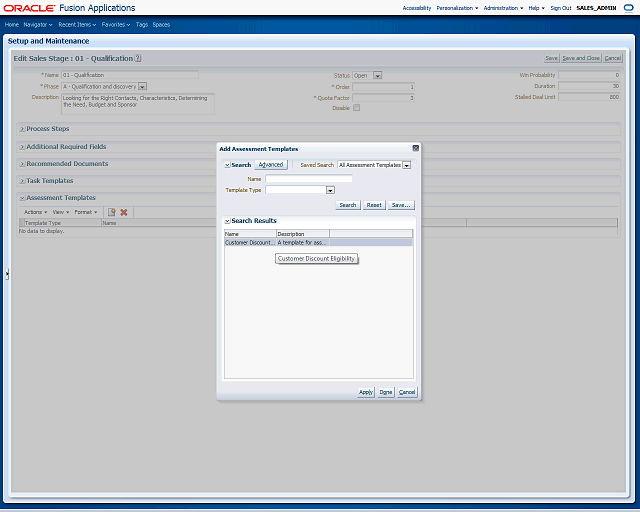The image size is (640, 512).
Task: Click the Description column header in results
Action: pos(303,234)
